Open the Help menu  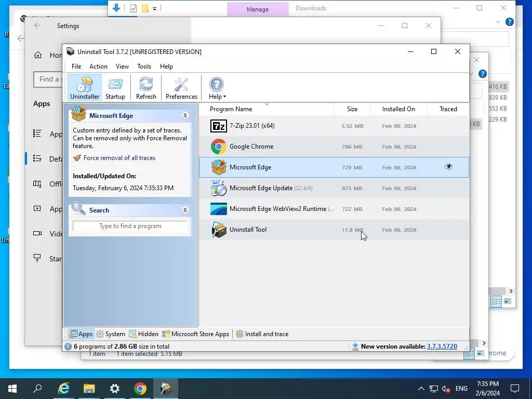tap(166, 66)
